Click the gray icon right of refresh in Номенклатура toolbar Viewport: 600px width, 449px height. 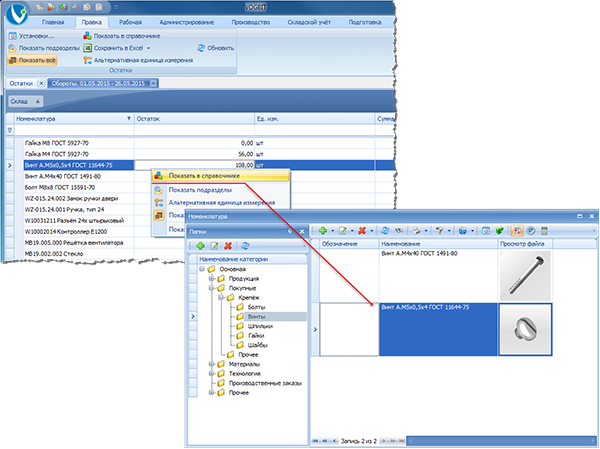pos(399,230)
